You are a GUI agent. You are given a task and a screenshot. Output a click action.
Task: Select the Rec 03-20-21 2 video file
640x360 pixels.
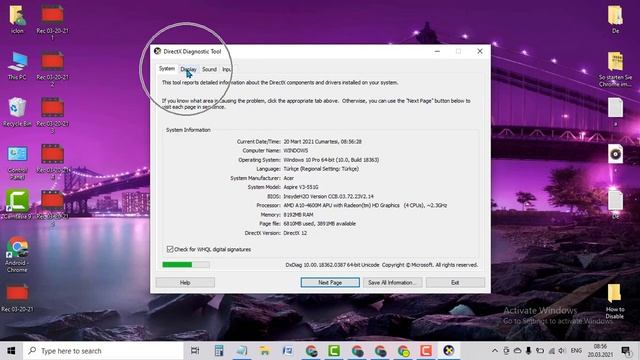tap(52, 69)
